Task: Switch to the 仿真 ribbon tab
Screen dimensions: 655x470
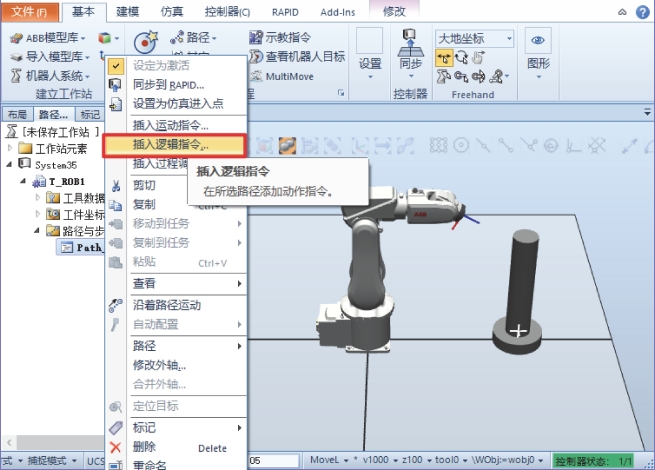Action: [172, 12]
